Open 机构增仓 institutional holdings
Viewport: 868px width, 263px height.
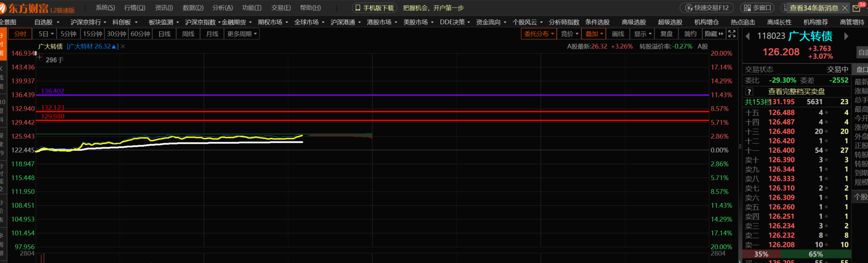706,22
